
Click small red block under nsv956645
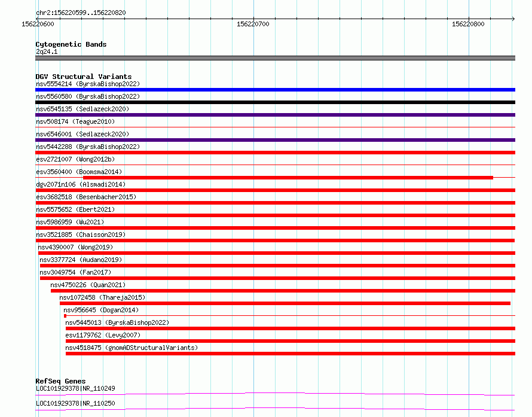(x=65, y=316)
